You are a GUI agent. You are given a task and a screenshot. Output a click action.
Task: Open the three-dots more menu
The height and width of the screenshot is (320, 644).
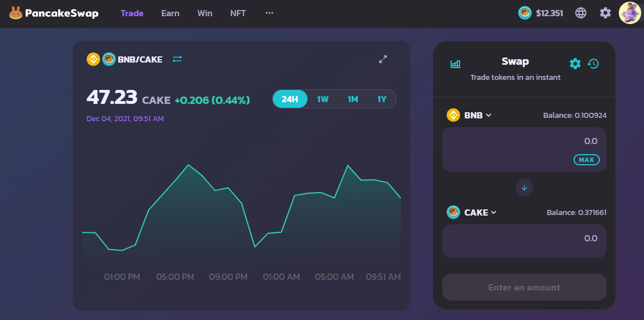[x=269, y=13]
